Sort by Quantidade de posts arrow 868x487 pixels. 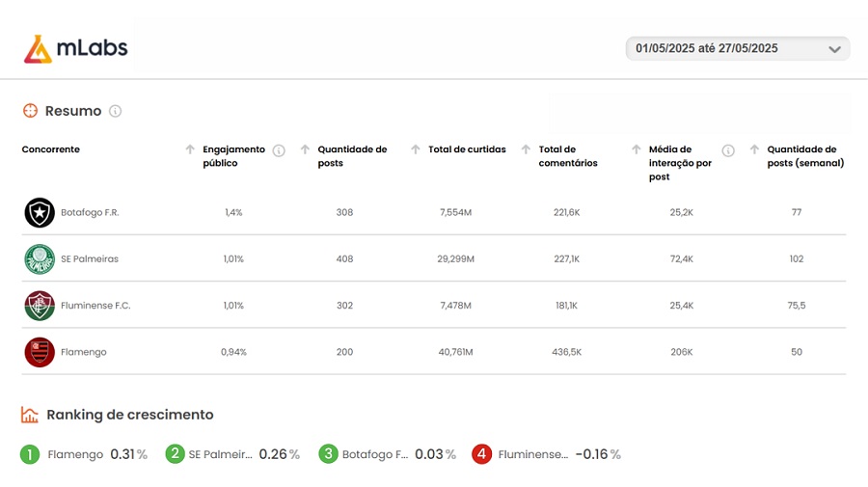pos(305,149)
